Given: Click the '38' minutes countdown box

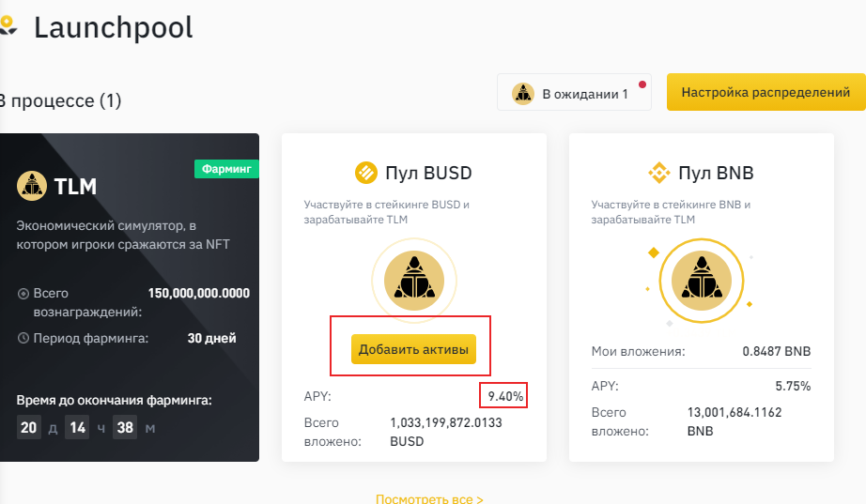Looking at the screenshot, I should [x=125, y=427].
